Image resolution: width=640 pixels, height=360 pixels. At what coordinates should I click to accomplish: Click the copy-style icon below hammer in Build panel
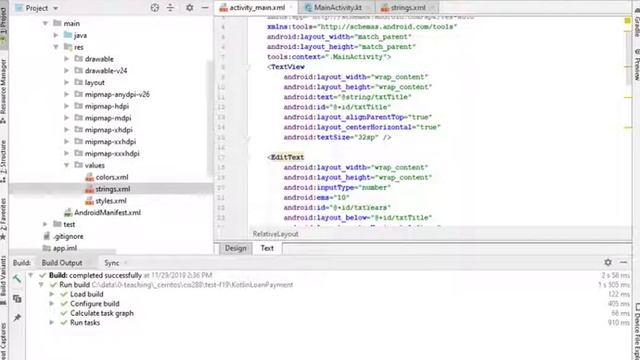point(17,299)
